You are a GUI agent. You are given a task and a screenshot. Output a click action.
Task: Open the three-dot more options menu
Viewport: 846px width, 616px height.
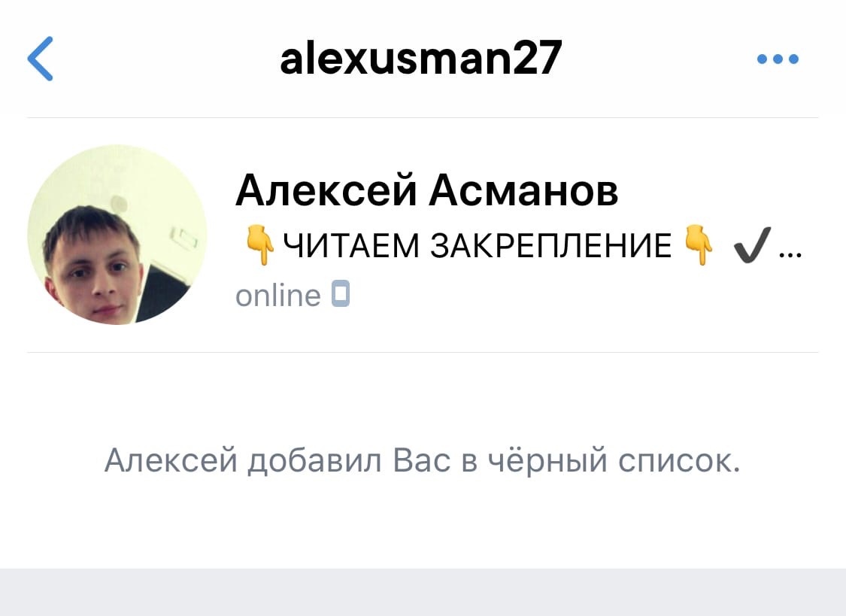778,59
